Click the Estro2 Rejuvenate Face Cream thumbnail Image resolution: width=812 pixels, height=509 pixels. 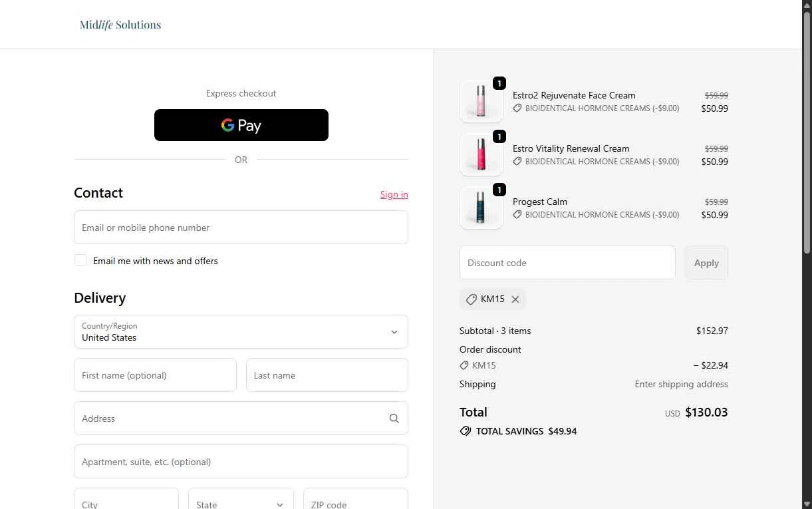[481, 101]
